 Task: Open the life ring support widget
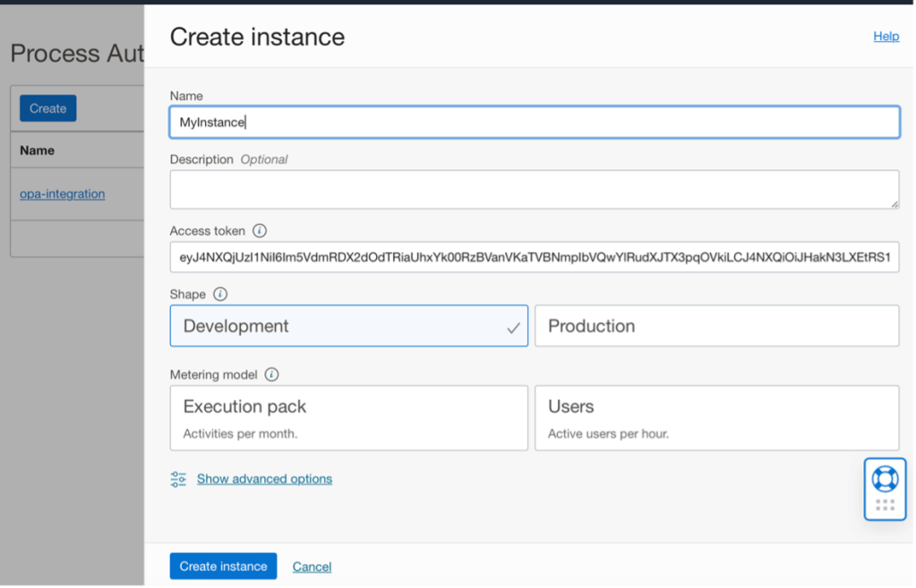point(885,479)
